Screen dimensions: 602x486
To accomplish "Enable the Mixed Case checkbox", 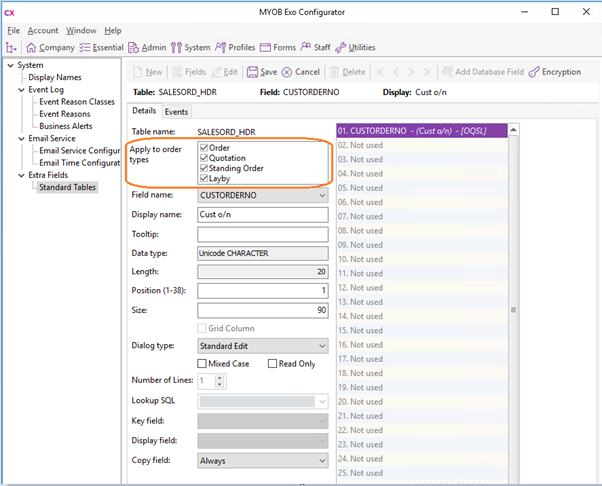I will point(202,364).
